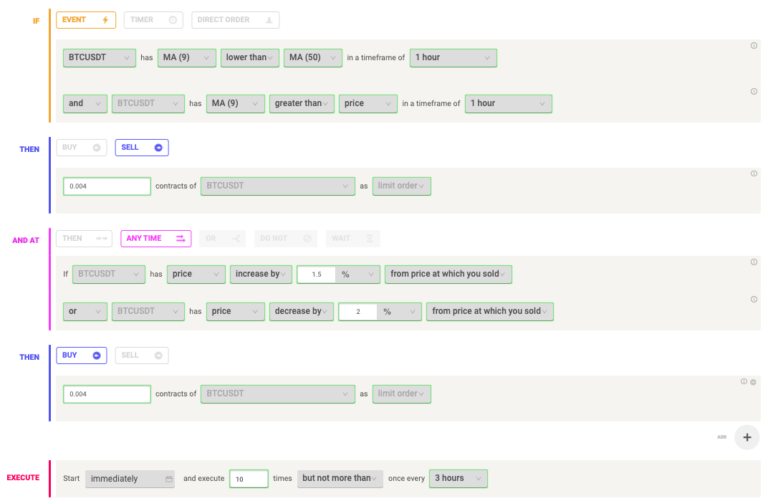Click calendar icon in Start immediately field

click(x=169, y=479)
